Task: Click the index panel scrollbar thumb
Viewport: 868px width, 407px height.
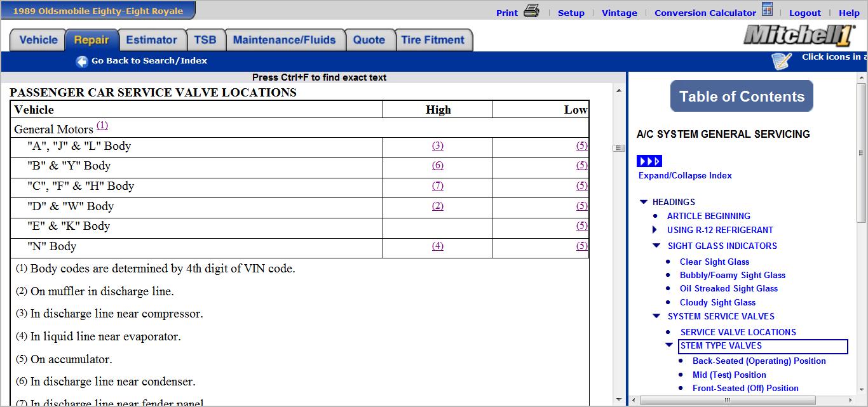Action: (x=862, y=153)
